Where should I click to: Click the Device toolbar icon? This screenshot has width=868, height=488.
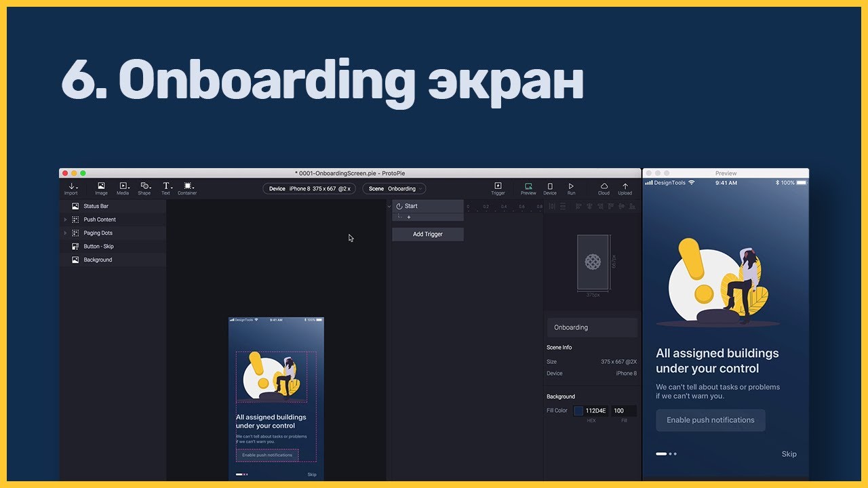[x=550, y=188]
